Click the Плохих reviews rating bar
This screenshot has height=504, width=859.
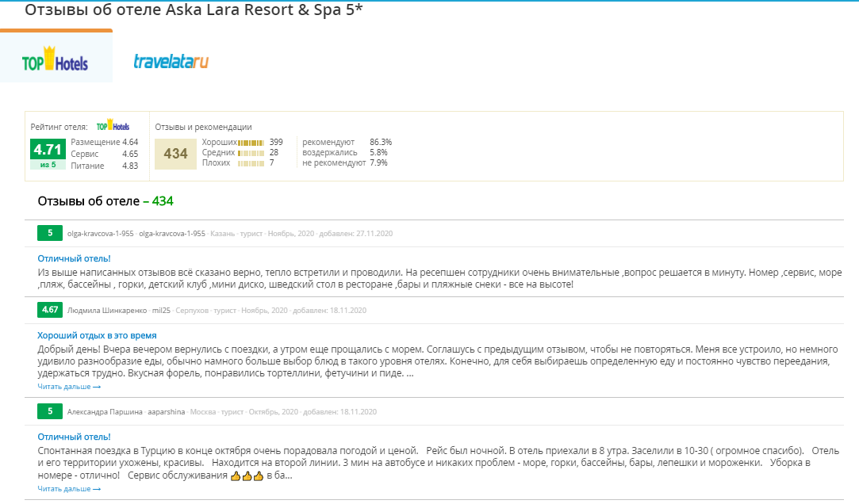251,163
